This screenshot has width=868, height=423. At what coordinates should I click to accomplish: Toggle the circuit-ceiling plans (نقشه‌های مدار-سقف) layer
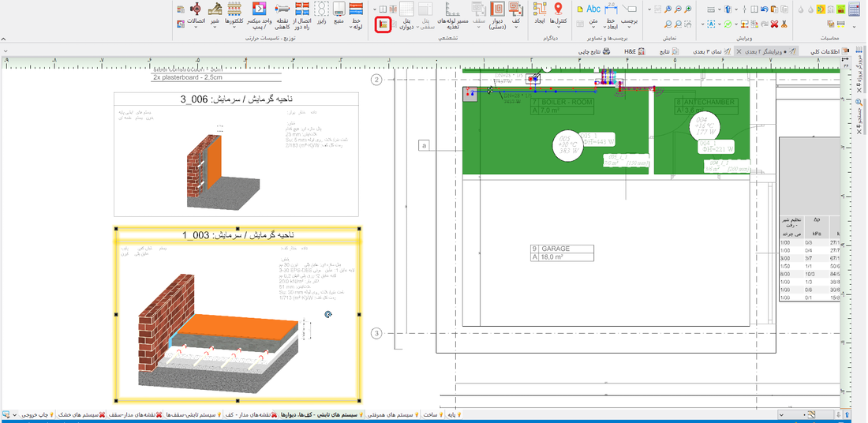click(x=134, y=414)
